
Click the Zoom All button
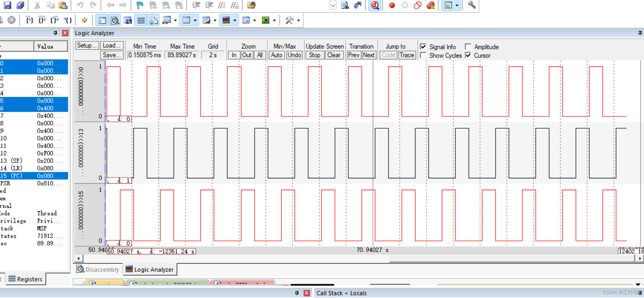tap(260, 55)
